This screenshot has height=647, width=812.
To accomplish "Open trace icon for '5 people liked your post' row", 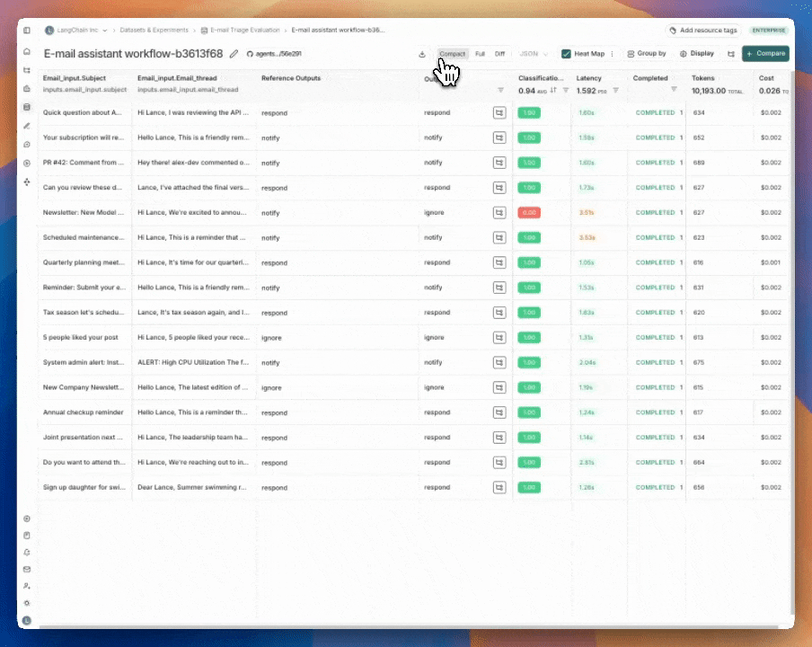I will (499, 338).
